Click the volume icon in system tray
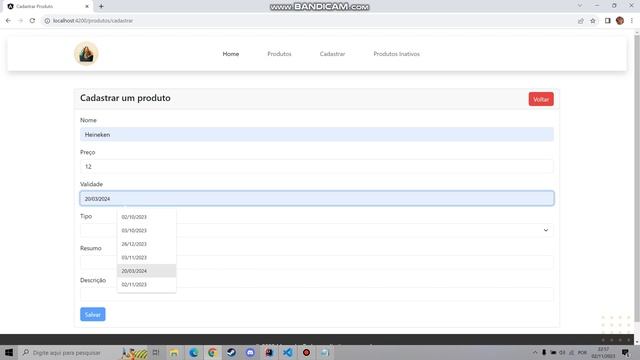640x360 pixels. 562,352
